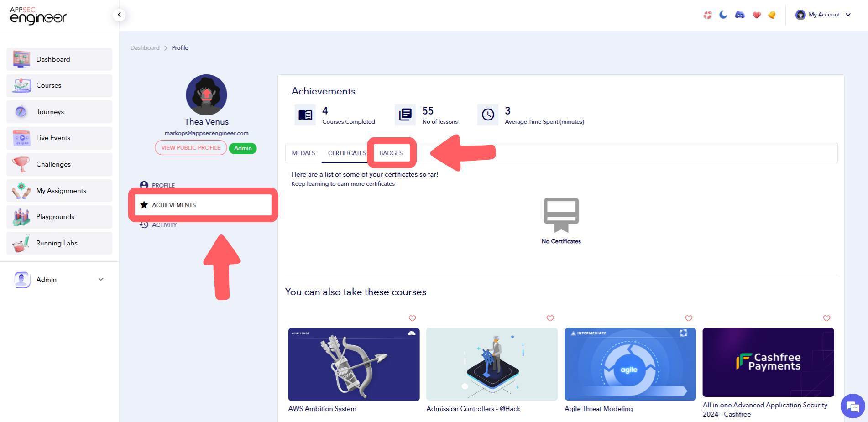Collapse the sidebar with the chevron arrow
Image resolution: width=868 pixels, height=422 pixels.
click(119, 14)
